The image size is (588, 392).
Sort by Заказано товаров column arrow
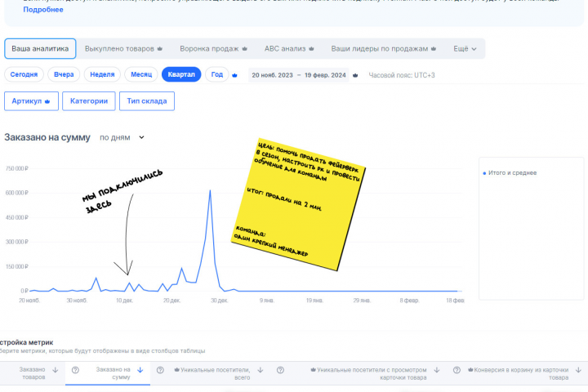56,370
